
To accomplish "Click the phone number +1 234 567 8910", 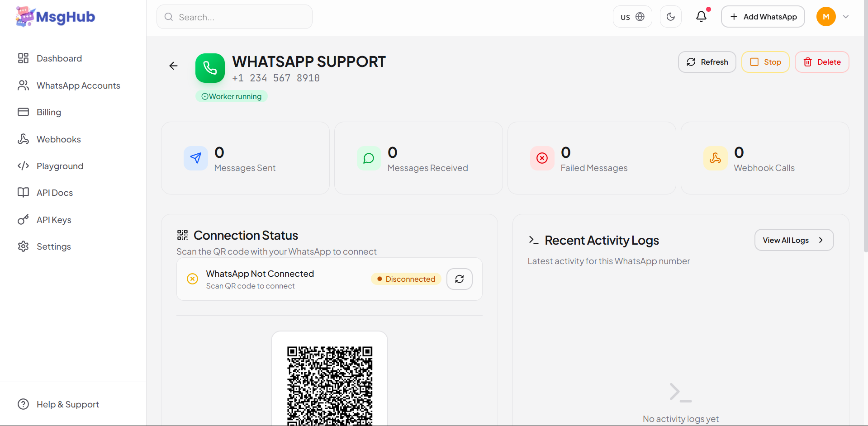I will tap(276, 78).
